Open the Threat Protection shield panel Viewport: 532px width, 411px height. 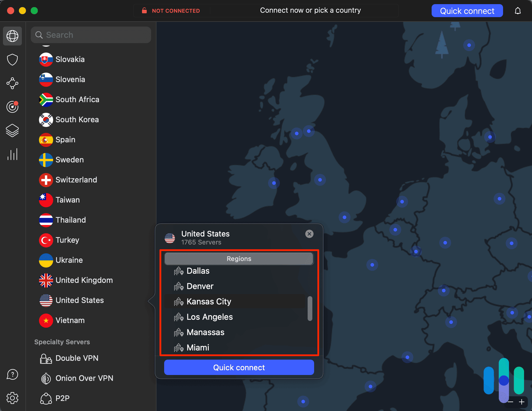click(x=12, y=60)
